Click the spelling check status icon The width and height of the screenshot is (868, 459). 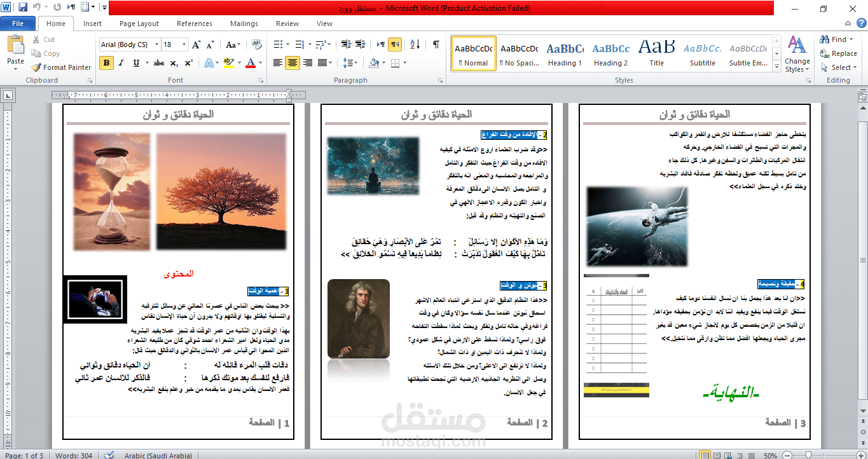[x=109, y=455]
